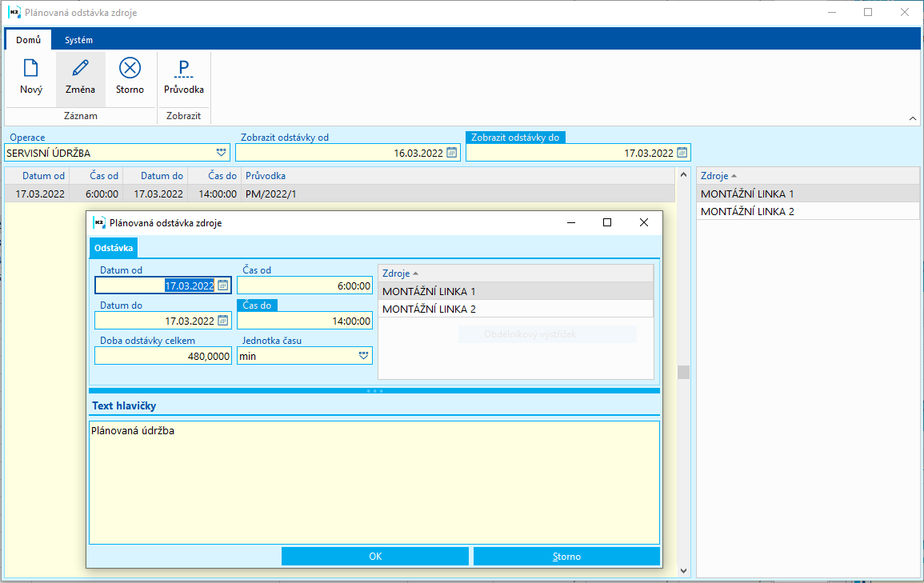The width and height of the screenshot is (924, 583).
Task: Click the Změna pencil icon
Action: (80, 69)
